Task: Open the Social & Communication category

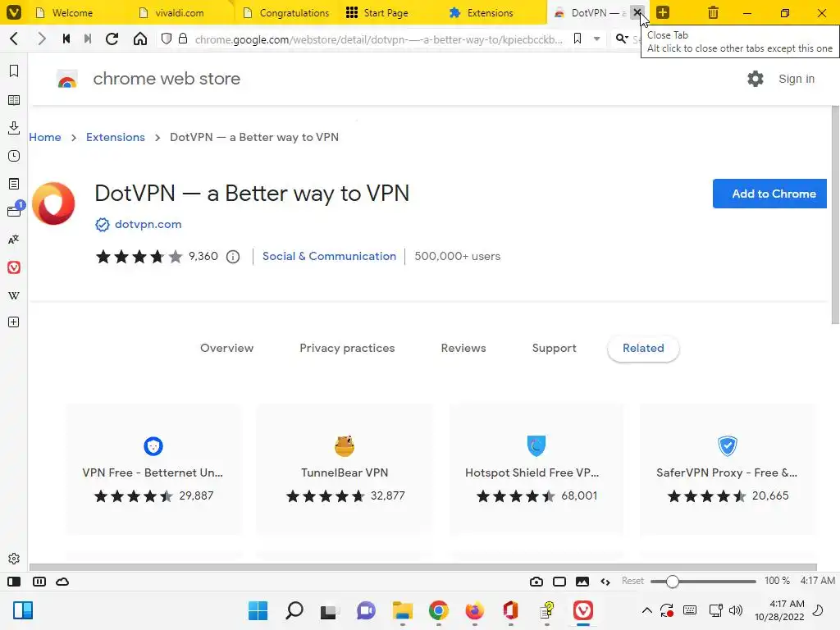Action: click(x=330, y=256)
